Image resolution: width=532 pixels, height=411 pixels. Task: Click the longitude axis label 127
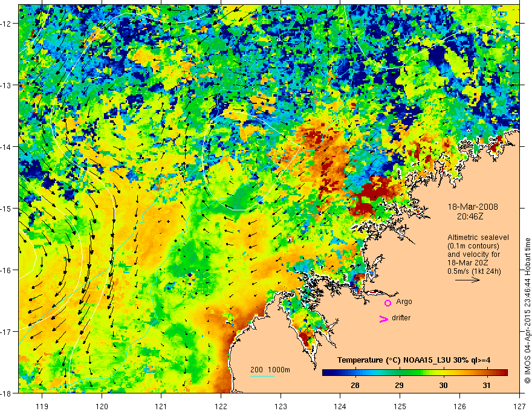(519, 407)
